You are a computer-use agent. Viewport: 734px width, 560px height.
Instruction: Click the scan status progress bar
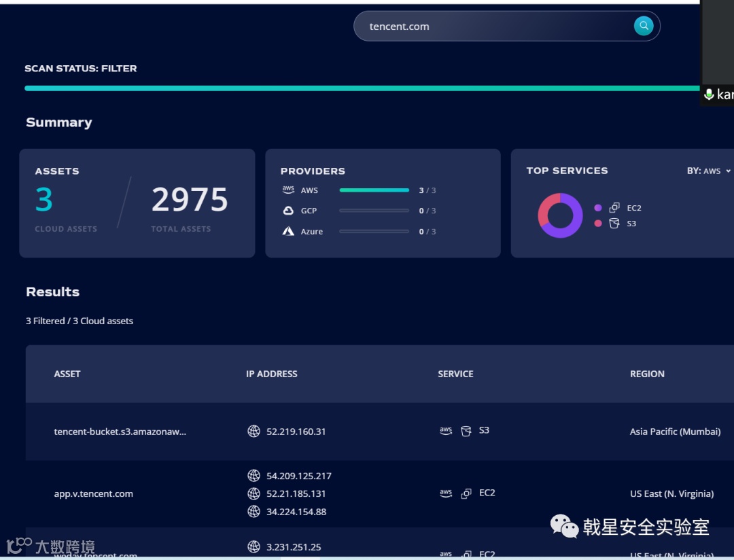362,88
